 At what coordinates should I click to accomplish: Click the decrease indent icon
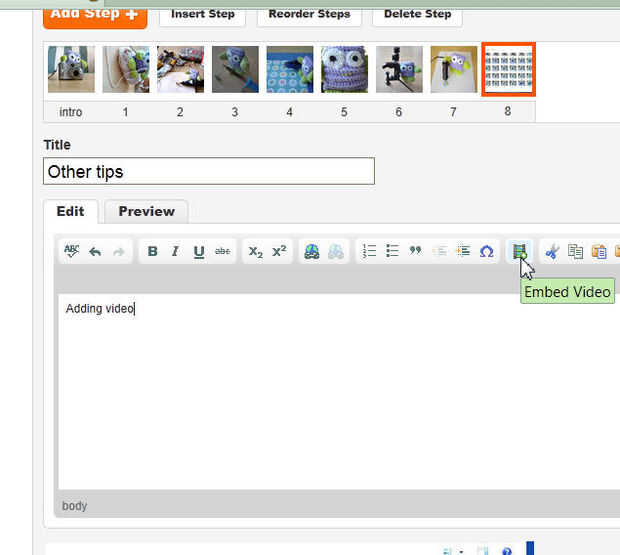click(x=439, y=251)
